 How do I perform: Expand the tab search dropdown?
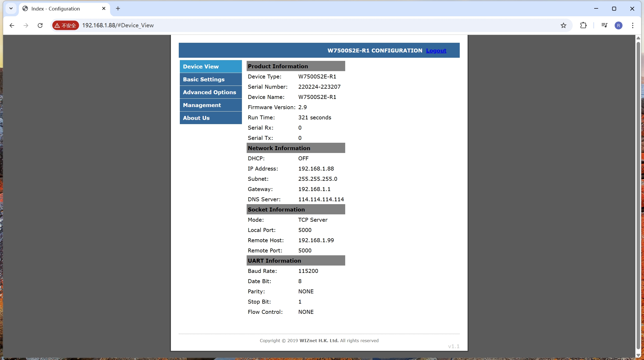(11, 8)
